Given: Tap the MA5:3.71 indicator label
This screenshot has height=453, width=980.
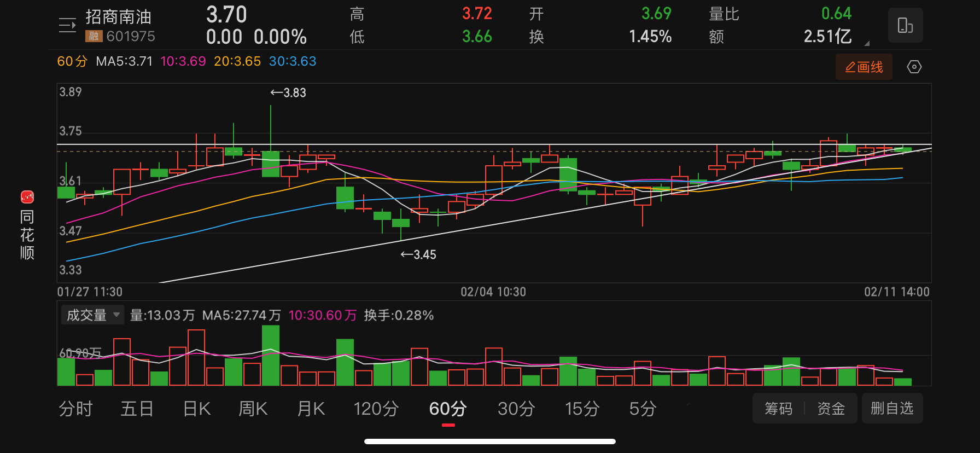Looking at the screenshot, I should (124, 61).
